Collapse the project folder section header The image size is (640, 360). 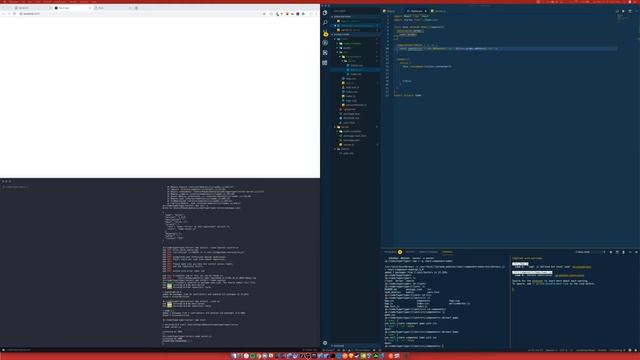355,34
